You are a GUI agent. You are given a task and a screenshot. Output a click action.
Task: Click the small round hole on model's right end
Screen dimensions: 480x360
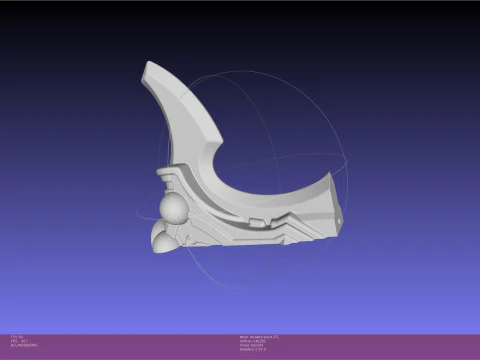[x=339, y=221]
